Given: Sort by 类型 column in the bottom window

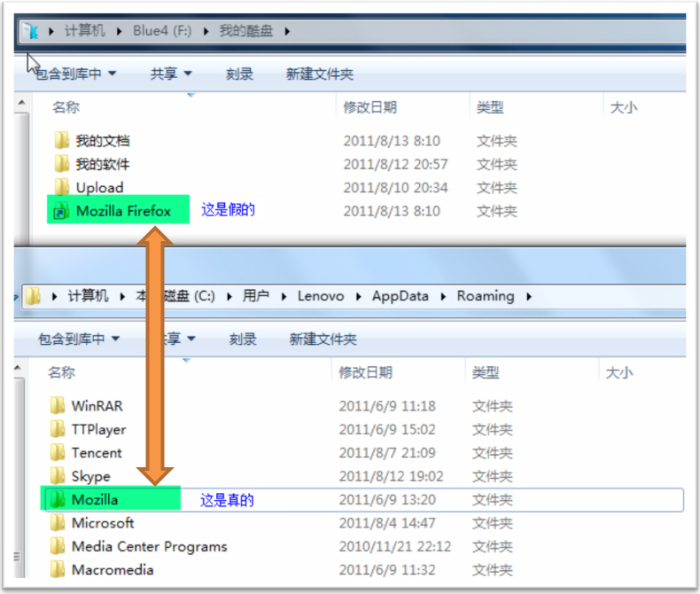Looking at the screenshot, I should pos(486,372).
